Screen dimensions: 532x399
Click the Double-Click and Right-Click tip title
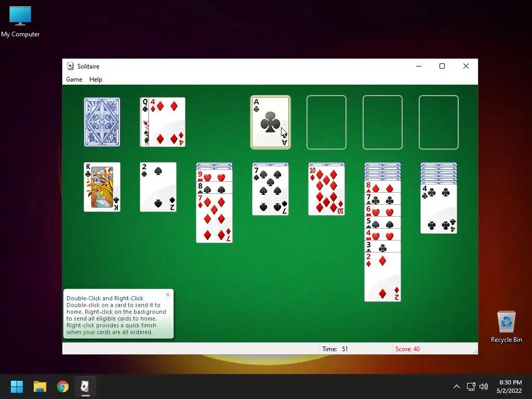tap(105, 298)
